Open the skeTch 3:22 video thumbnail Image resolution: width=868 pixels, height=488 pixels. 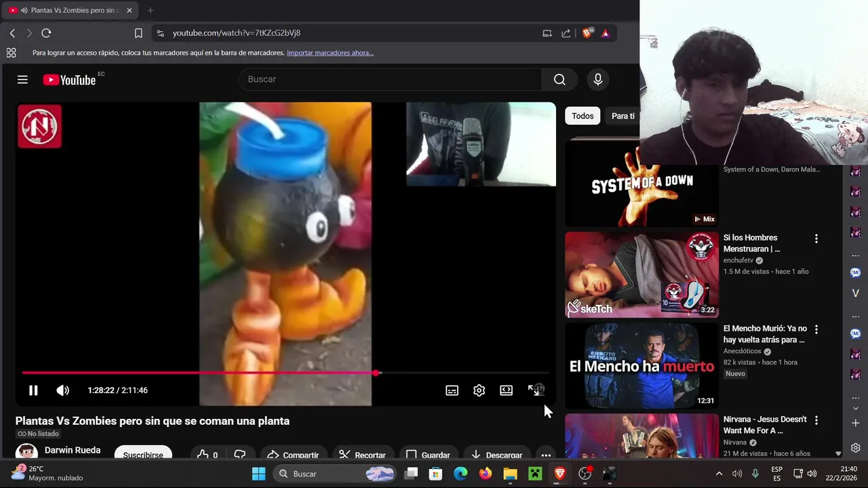point(642,274)
